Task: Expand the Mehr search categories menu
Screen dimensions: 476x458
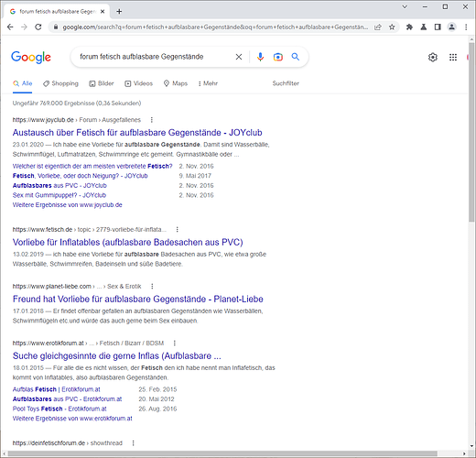Action: 208,83
